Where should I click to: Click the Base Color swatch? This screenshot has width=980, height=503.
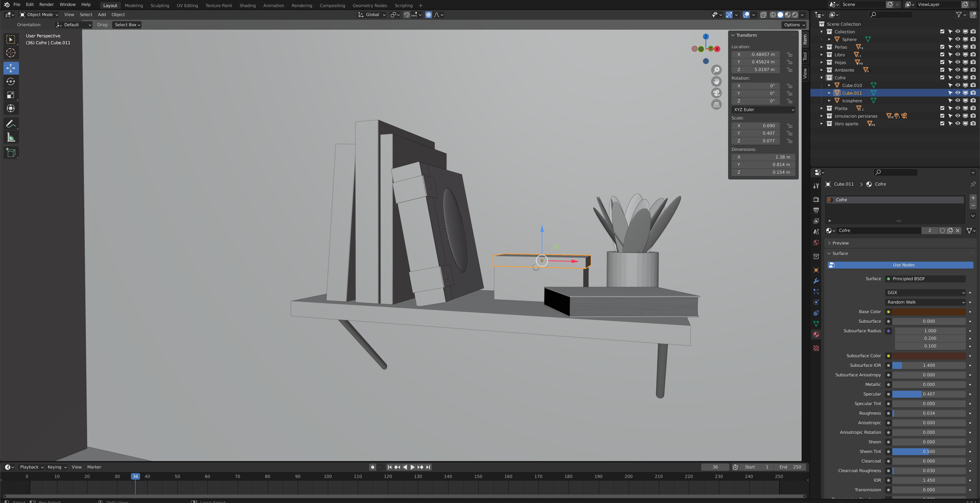coord(929,312)
